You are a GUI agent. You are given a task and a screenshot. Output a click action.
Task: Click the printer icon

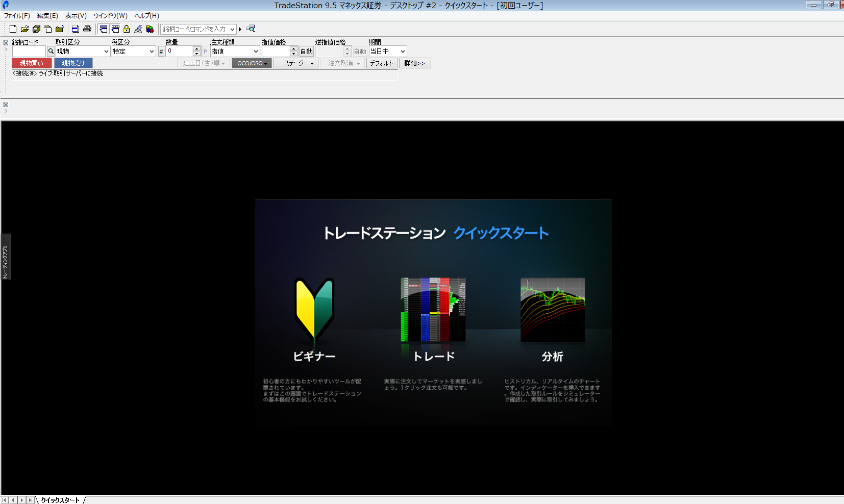87,29
